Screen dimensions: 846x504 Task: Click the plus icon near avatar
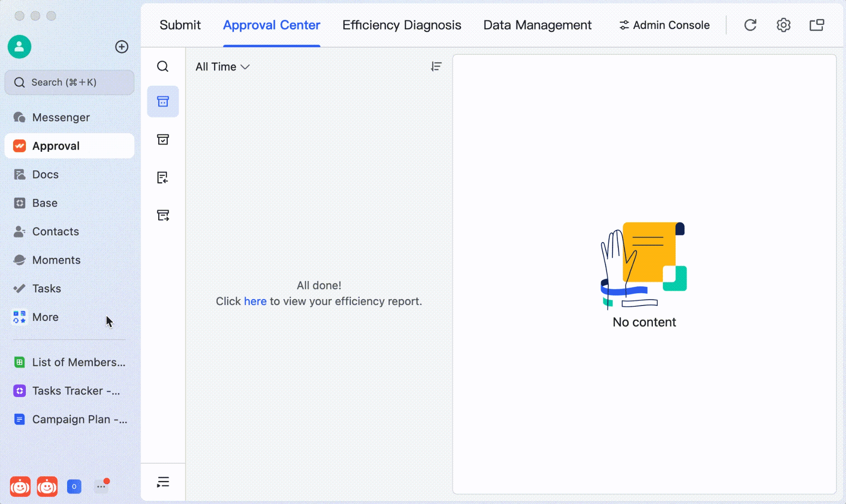click(122, 47)
